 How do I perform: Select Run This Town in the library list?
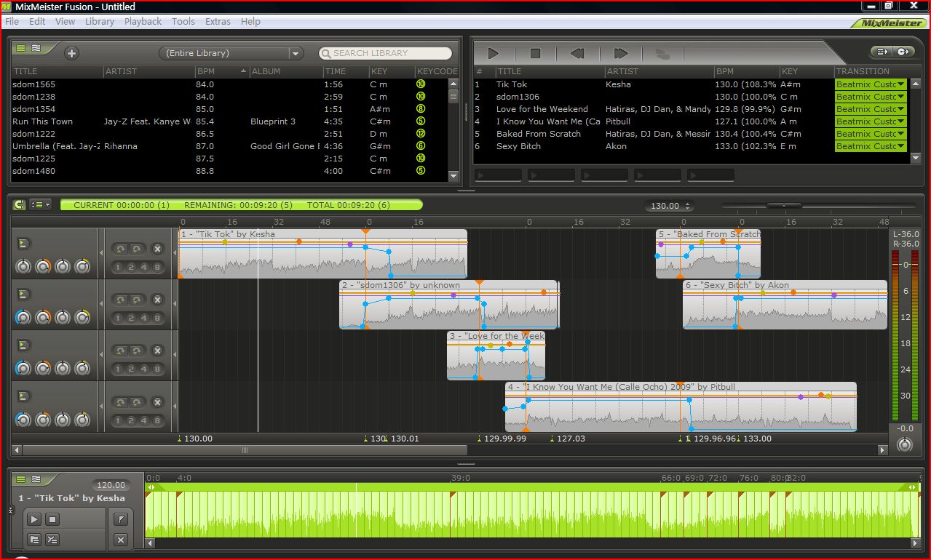42,121
